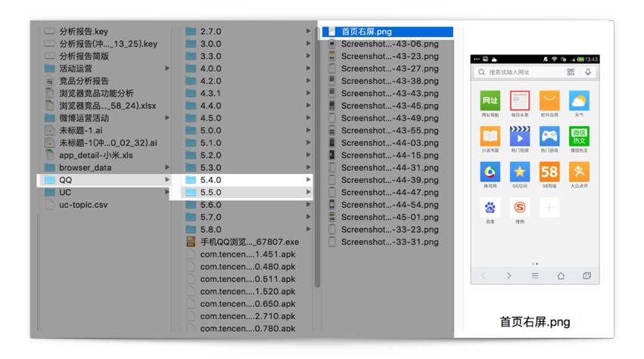Click the microphone icon in search bar
644x359 pixels.
tap(588, 73)
